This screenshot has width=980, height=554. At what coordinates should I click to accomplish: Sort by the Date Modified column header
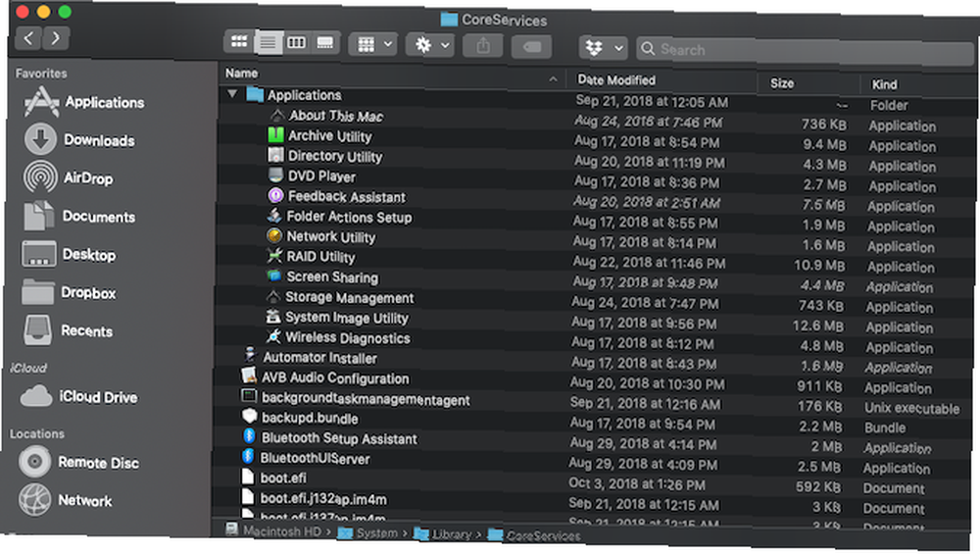pos(616,80)
